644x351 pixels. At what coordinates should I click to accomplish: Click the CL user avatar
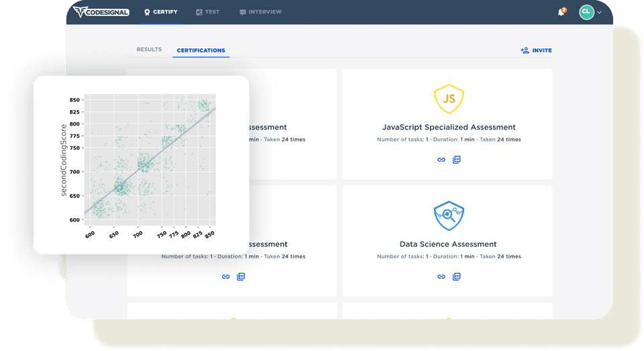586,12
